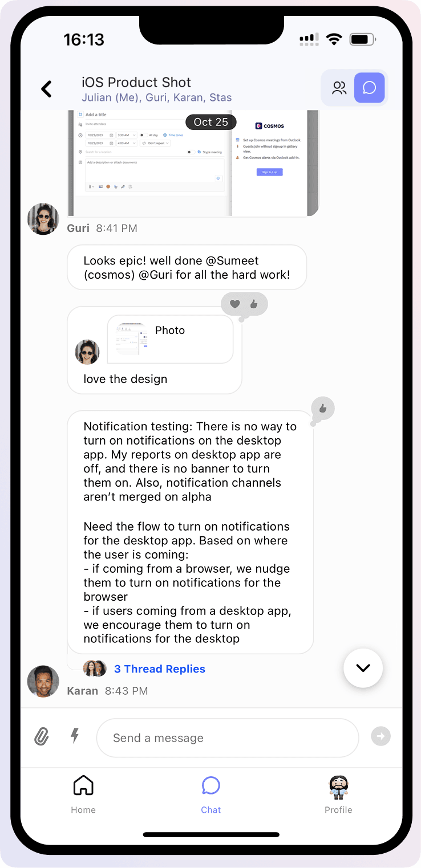Tap the back arrow icon
The width and height of the screenshot is (421, 868).
(47, 89)
